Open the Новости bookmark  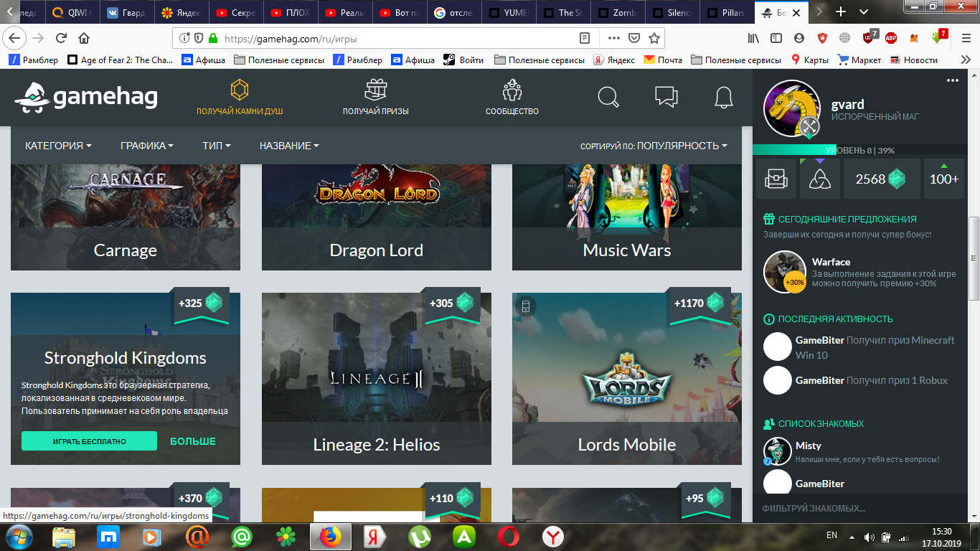[914, 60]
